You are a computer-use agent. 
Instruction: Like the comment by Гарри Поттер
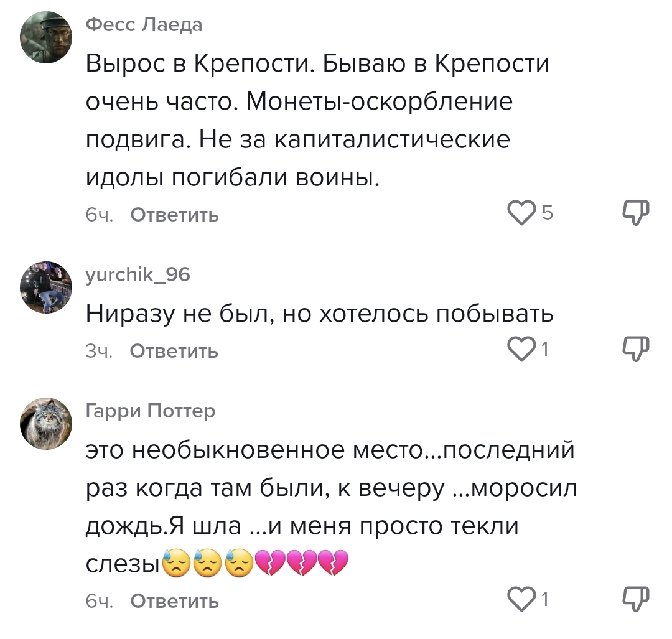pyautogui.click(x=521, y=600)
